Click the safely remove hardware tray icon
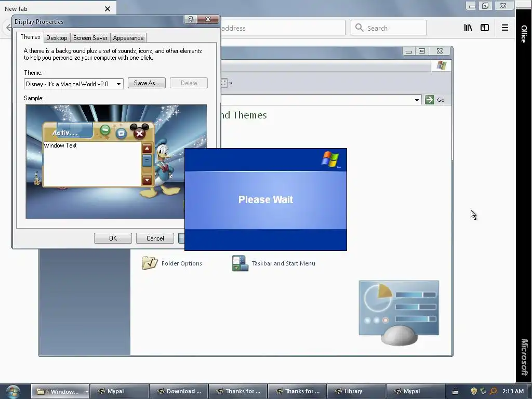The height and width of the screenshot is (399, 532). (x=484, y=391)
